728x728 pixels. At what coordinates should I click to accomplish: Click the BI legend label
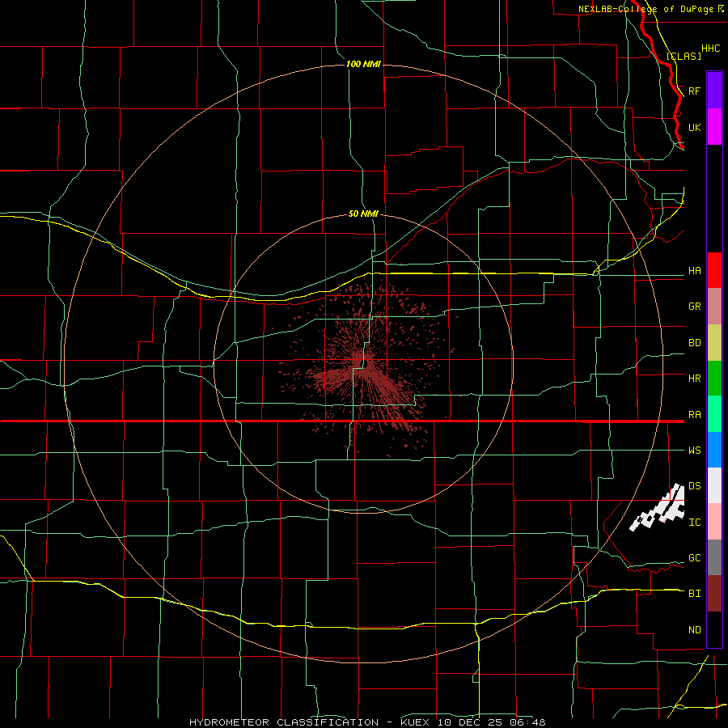(694, 594)
